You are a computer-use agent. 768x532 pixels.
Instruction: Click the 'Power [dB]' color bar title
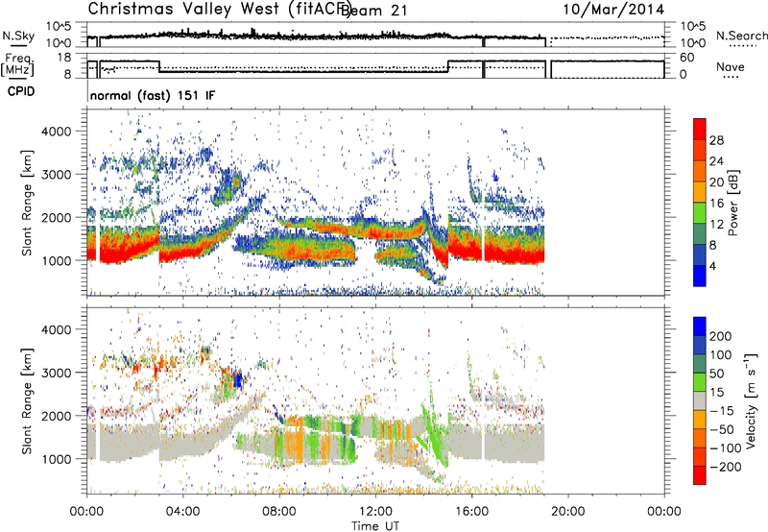[732, 203]
